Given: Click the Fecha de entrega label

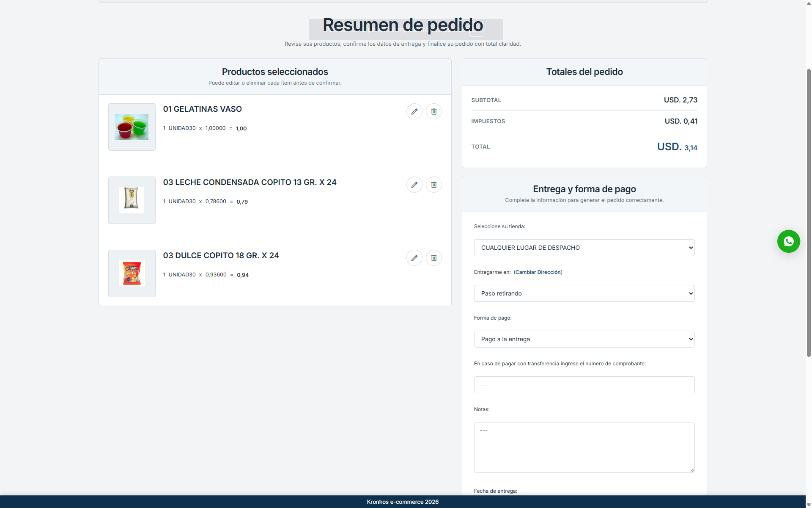Looking at the screenshot, I should point(495,491).
